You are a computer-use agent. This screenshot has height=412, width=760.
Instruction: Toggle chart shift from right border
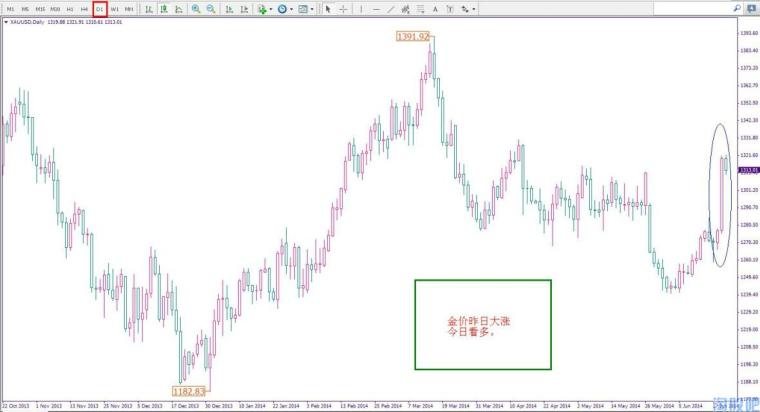(244, 9)
